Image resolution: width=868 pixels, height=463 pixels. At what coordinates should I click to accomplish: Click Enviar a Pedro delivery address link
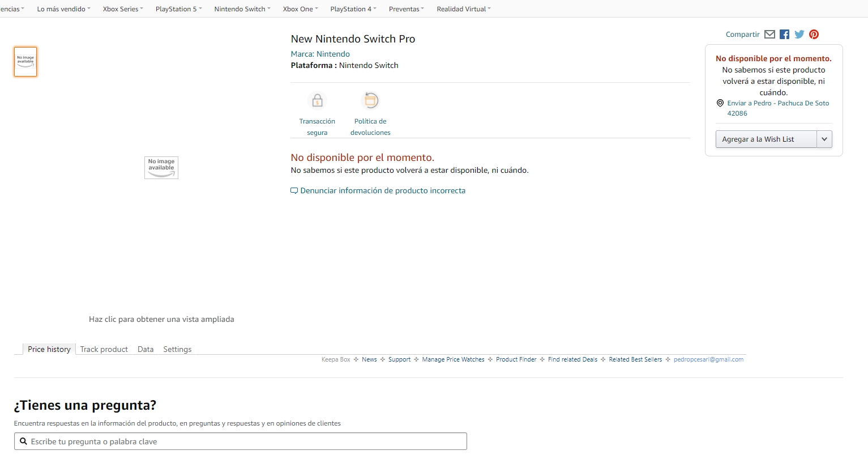point(778,108)
